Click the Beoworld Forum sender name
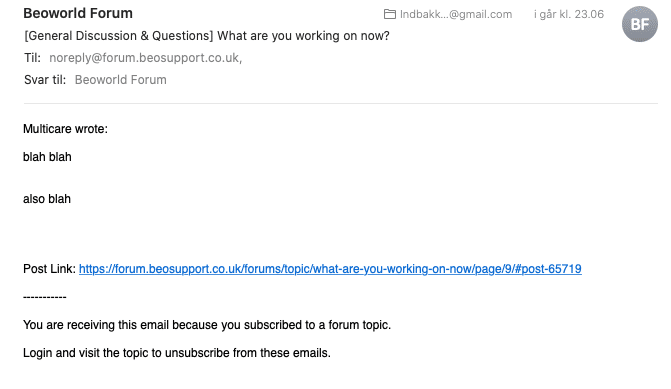Image resolution: width=671 pixels, height=389 pixels. (x=78, y=13)
